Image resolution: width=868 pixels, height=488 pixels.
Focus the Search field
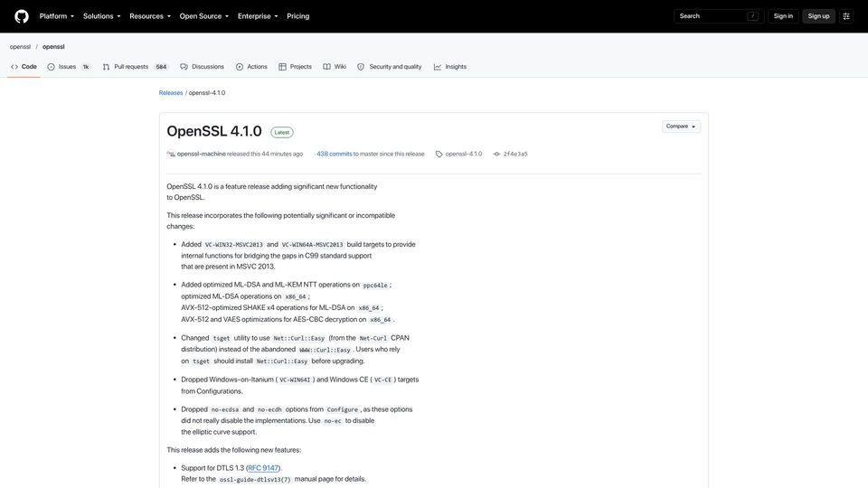point(719,16)
